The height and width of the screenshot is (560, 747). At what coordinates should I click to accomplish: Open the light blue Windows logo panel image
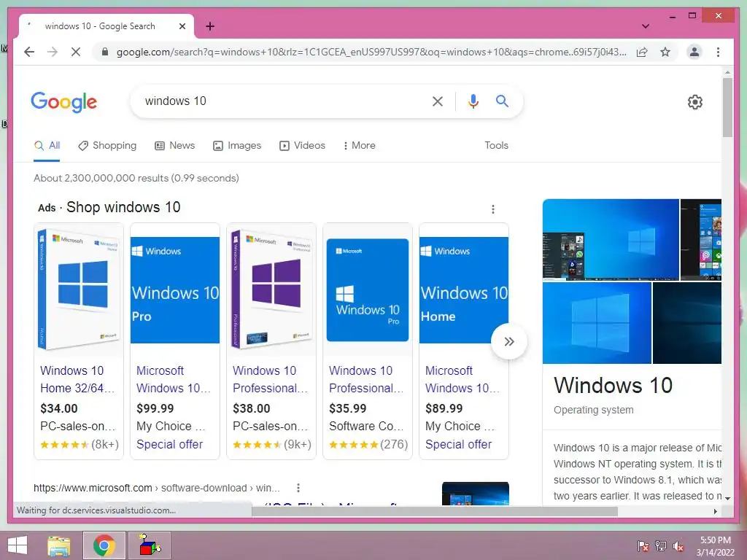(x=597, y=323)
